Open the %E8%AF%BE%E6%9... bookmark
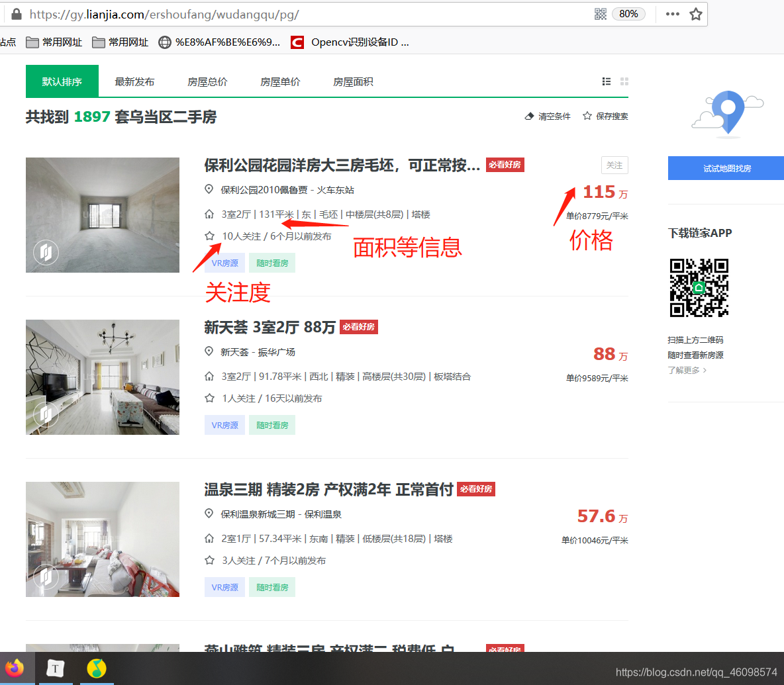Screen dimensions: 784x685 [219, 42]
